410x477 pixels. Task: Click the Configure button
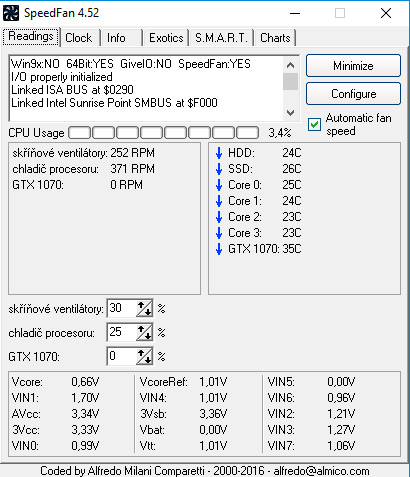(353, 94)
